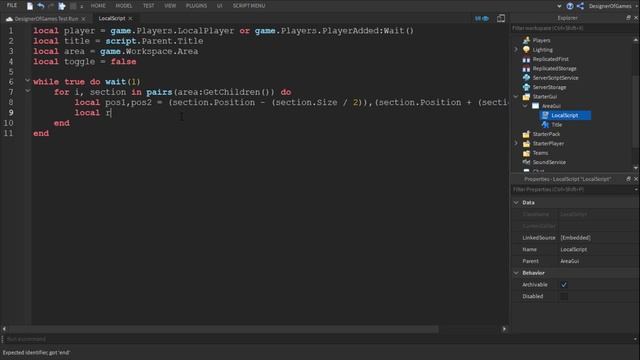The image size is (640, 360).
Task: Click the SoundService icon in Explorer
Action: tap(526, 162)
